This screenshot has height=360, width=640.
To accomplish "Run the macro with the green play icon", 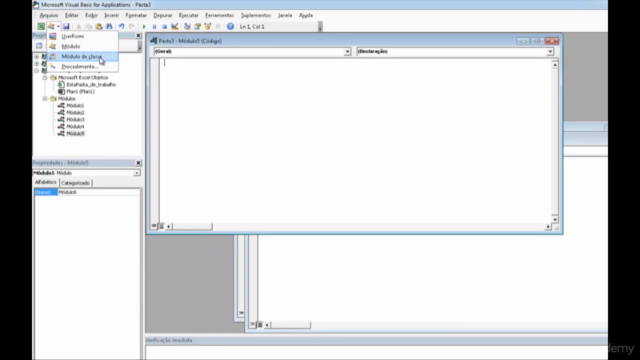I will 144,27.
